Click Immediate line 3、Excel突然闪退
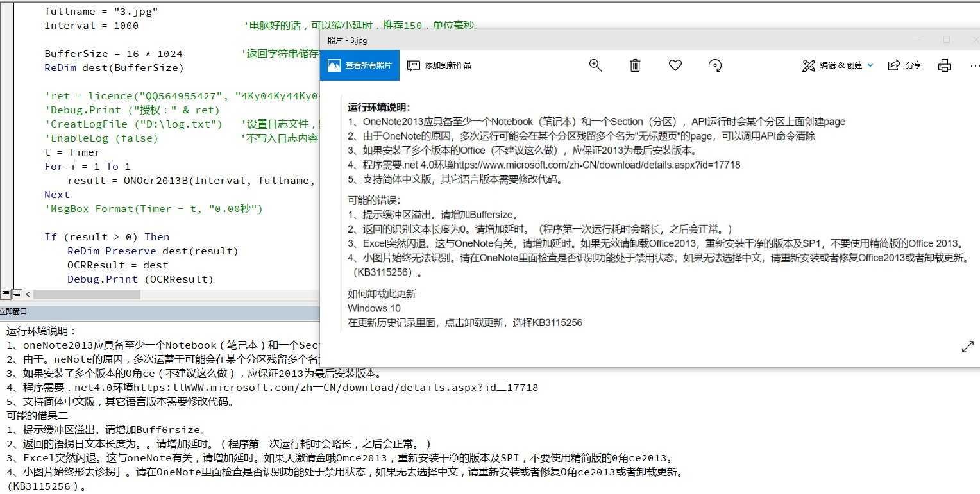This screenshot has height=494, width=980. click(341, 458)
